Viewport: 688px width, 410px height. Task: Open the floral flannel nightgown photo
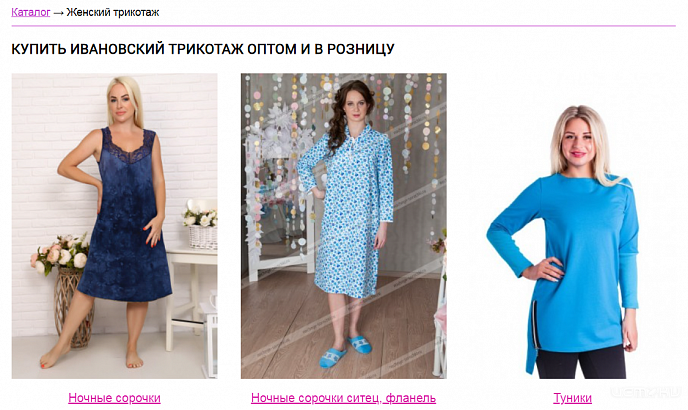tap(344, 226)
